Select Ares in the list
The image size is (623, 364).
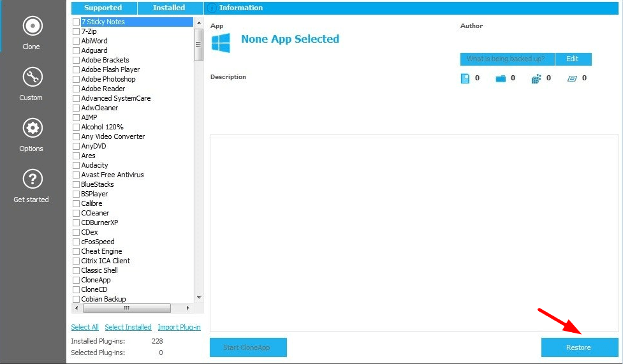pyautogui.click(x=88, y=156)
